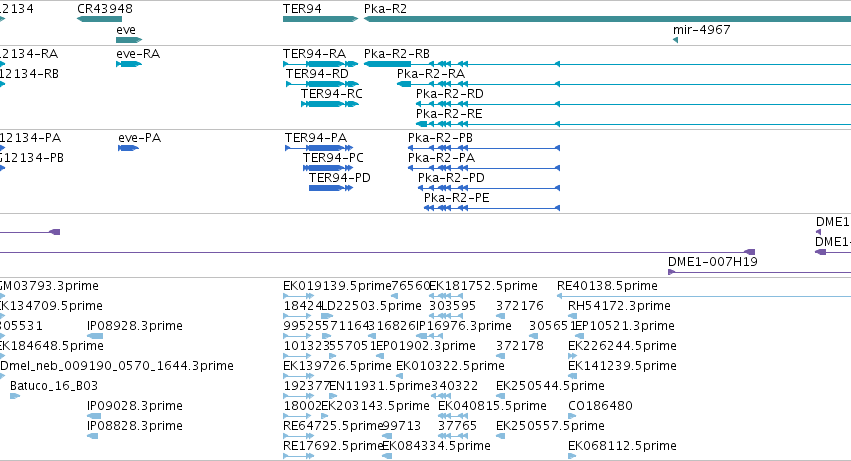Screen dimensions: 851x461
Task: Select the eve-PA protein glyph
Action: [x=128, y=148]
